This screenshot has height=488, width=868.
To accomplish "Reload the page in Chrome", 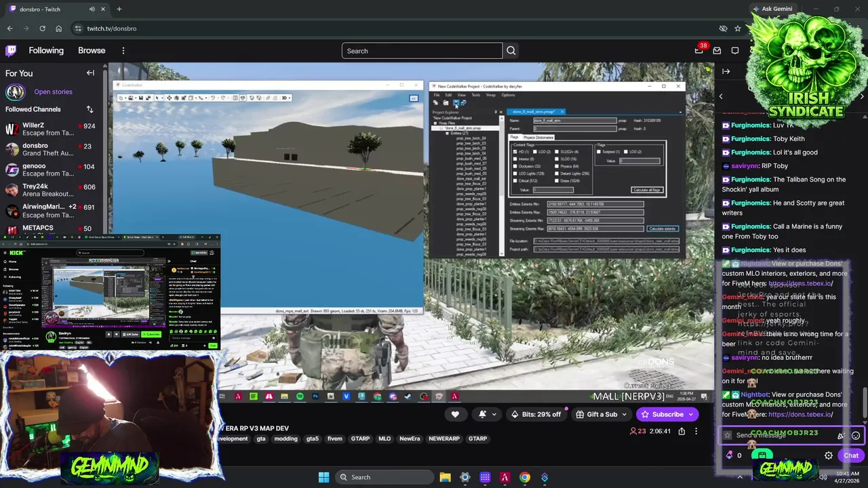I will pos(42,28).
